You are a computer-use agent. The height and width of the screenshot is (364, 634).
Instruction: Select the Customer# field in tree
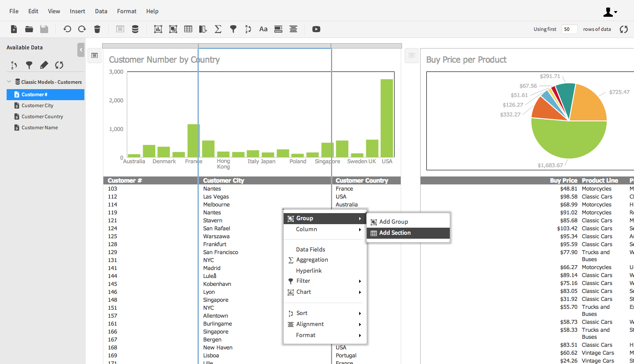[x=46, y=94]
